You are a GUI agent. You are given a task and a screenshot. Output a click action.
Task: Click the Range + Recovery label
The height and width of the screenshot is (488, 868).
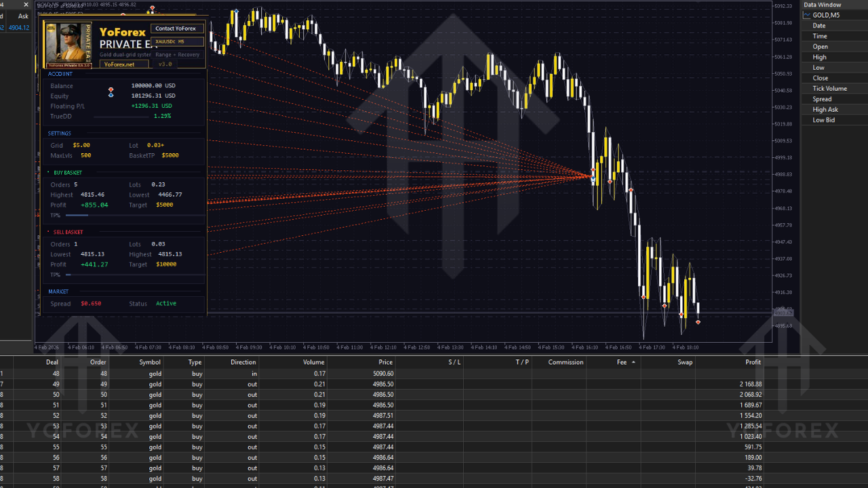(178, 54)
